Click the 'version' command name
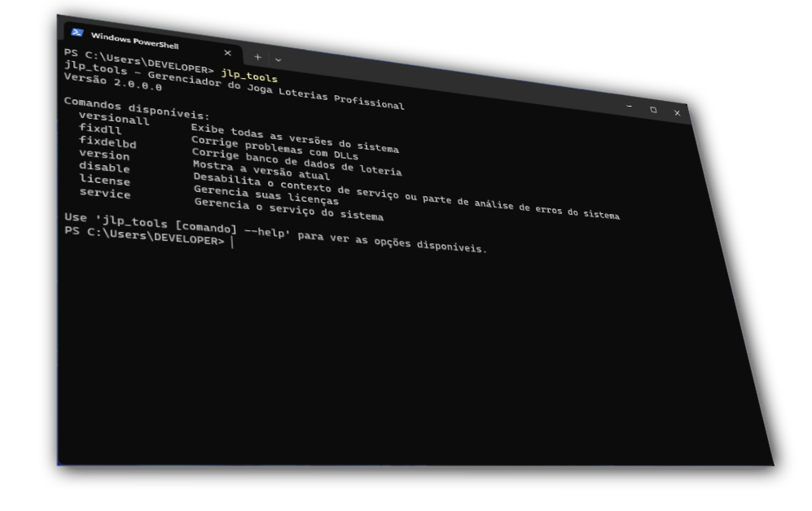 click(104, 154)
